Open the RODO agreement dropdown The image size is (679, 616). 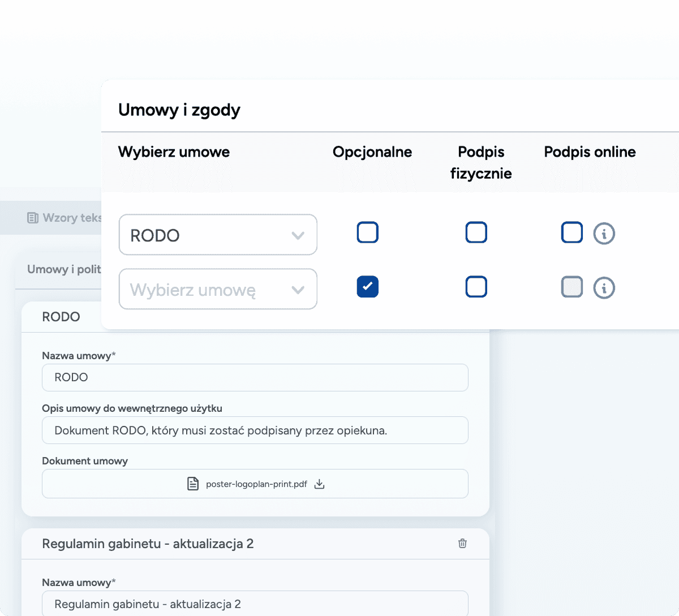click(x=218, y=235)
